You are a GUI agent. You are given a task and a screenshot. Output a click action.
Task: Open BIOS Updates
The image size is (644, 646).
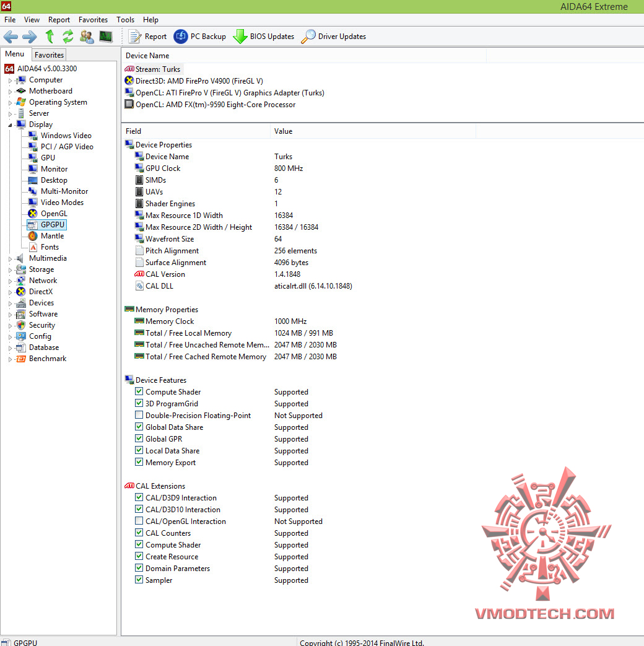pyautogui.click(x=264, y=37)
